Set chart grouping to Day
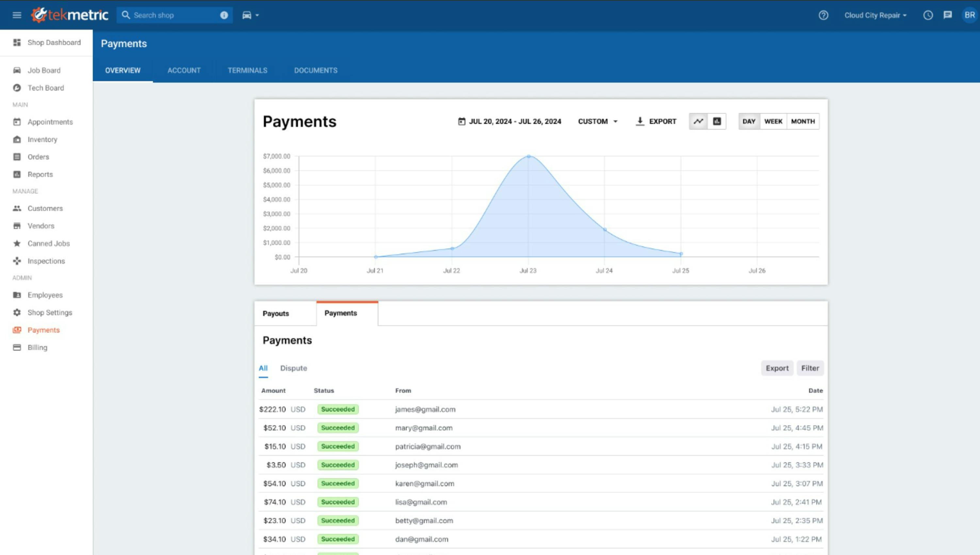Image resolution: width=980 pixels, height=555 pixels. click(x=748, y=121)
